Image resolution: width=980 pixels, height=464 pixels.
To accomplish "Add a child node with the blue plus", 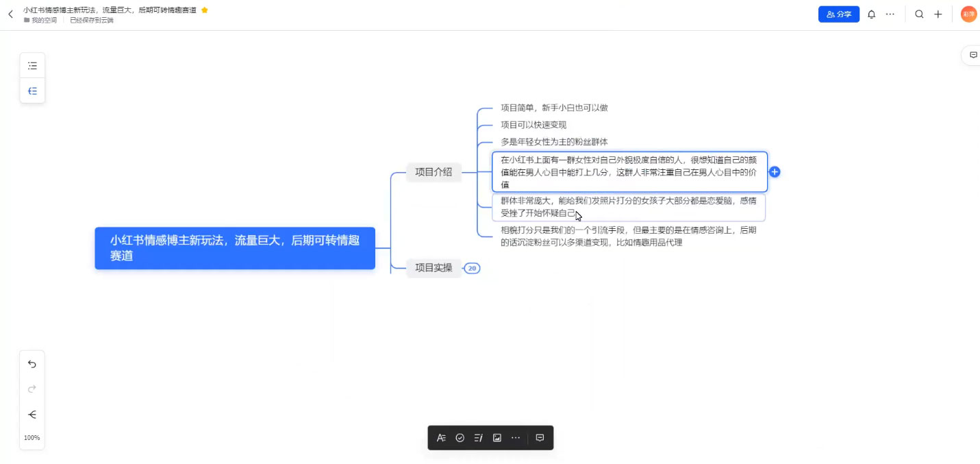I will pos(775,172).
